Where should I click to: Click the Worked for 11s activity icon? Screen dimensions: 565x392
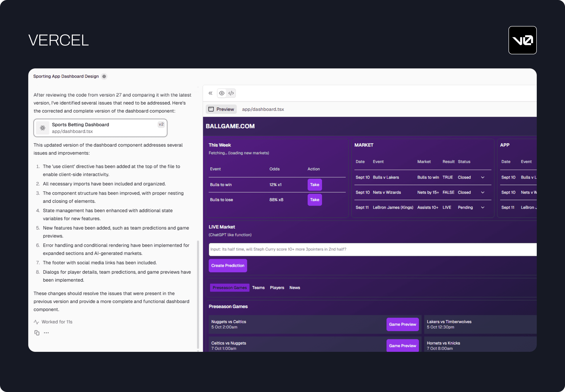pos(36,322)
